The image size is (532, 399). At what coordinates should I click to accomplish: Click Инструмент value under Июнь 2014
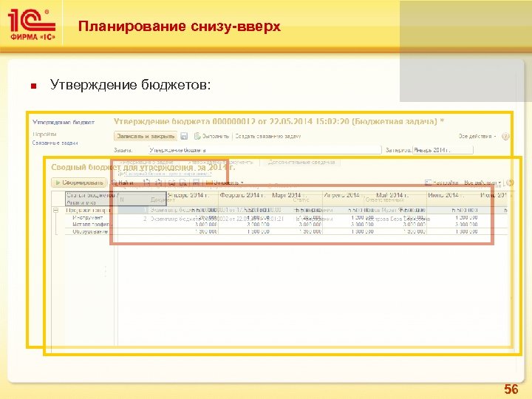tap(466, 217)
